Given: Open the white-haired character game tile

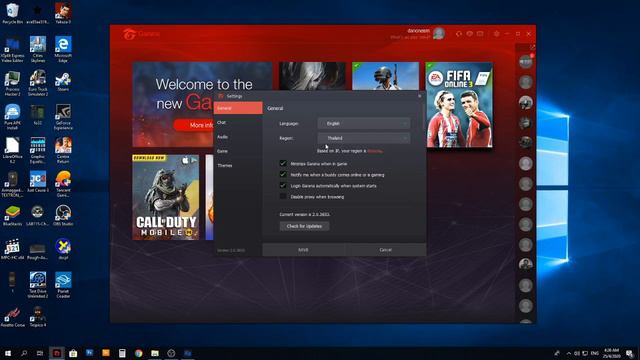Looking at the screenshot, I should point(312,76).
